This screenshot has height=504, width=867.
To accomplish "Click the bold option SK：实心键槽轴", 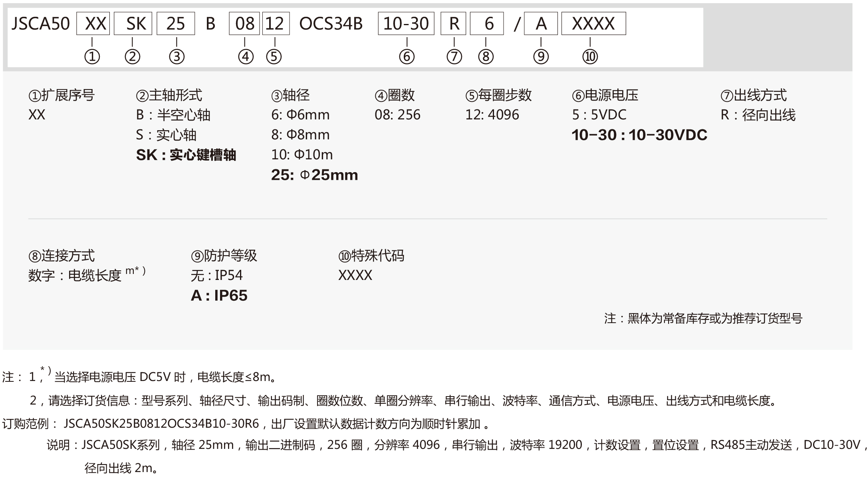I will tap(186, 155).
